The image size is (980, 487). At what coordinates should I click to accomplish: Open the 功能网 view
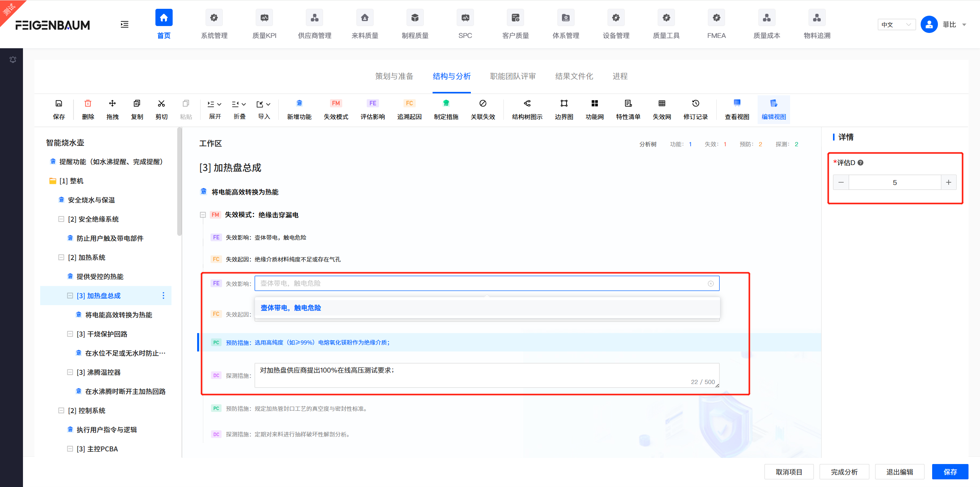click(595, 109)
